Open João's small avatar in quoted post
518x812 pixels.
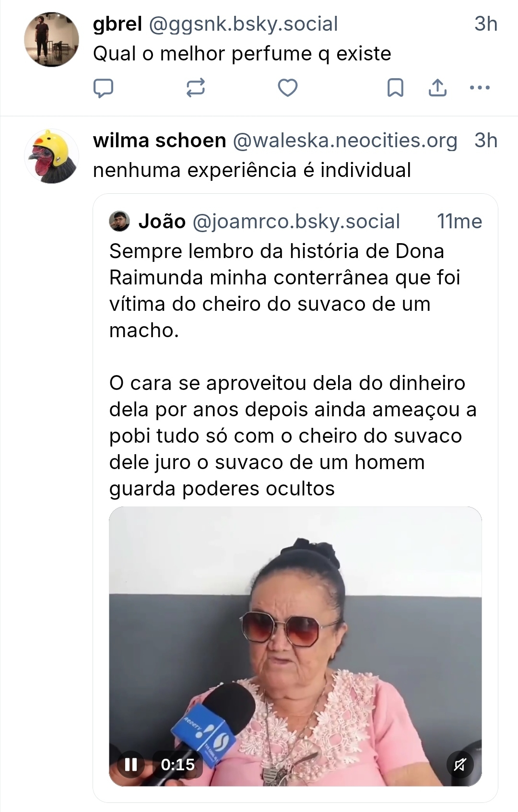[x=119, y=222]
